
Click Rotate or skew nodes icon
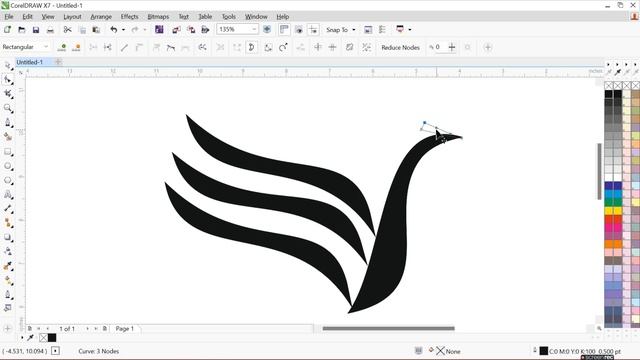coord(283,47)
